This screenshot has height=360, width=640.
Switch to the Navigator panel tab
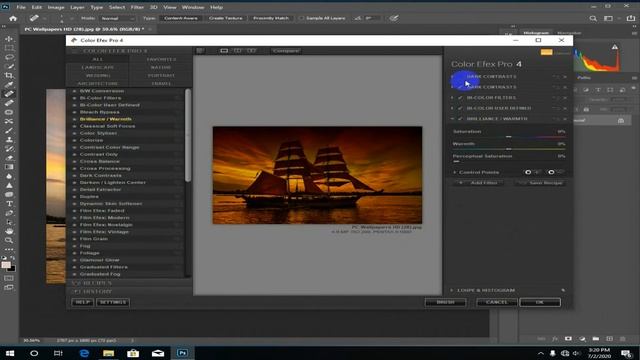pos(569,33)
